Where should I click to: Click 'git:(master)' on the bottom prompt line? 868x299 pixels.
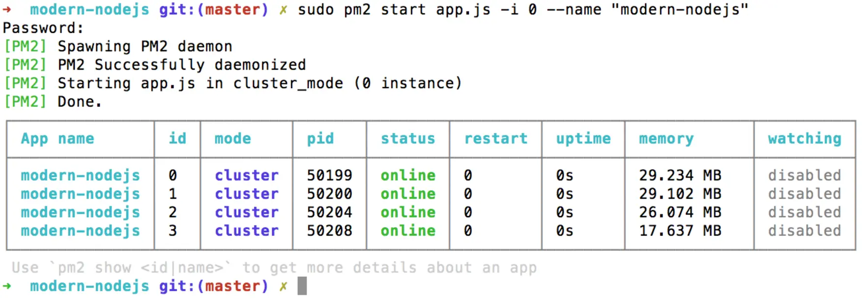[214, 286]
